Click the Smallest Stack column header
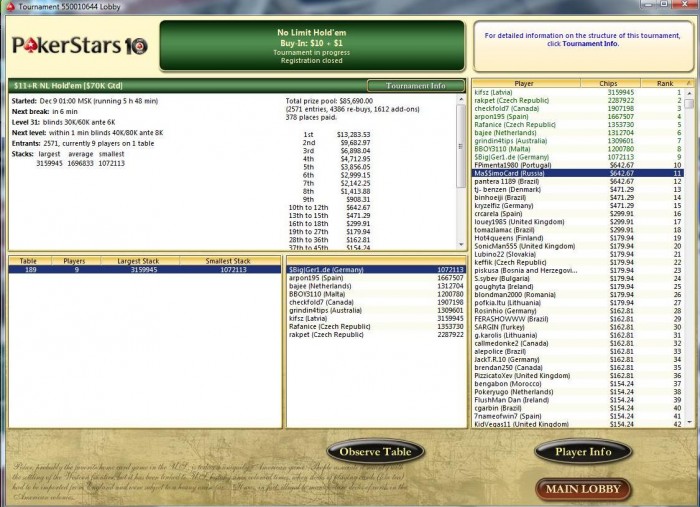Viewport: 700px width, 507px height. pyautogui.click(x=229, y=261)
